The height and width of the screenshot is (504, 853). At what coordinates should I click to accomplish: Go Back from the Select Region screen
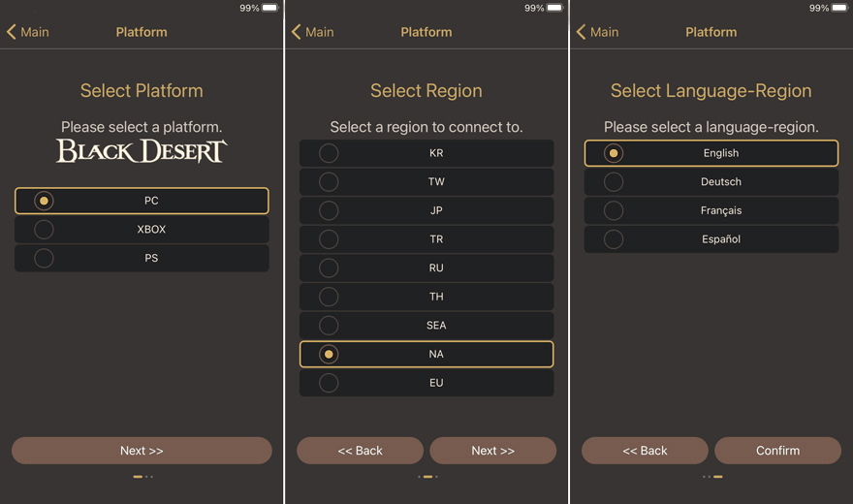[x=361, y=451]
